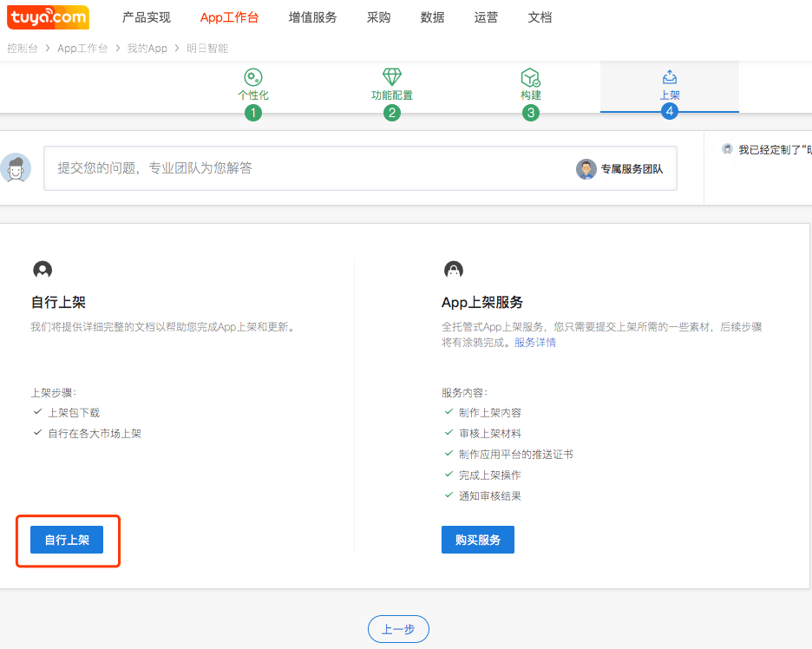The width and height of the screenshot is (812, 649).
Task: Open the 文档 menu
Action: click(x=540, y=17)
